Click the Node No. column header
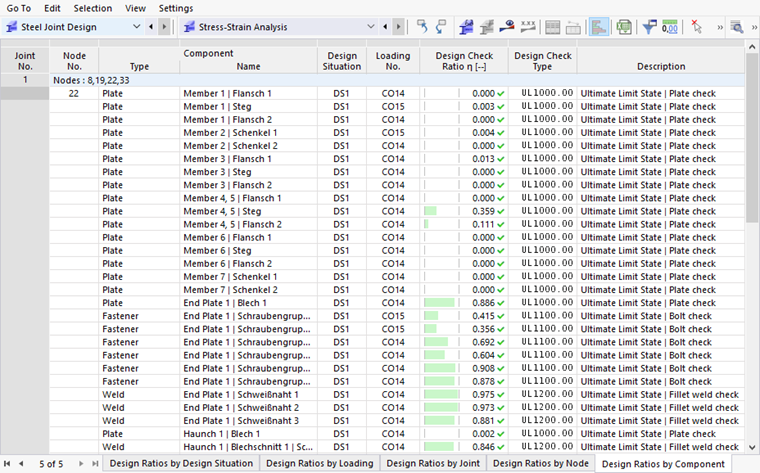 [74, 61]
